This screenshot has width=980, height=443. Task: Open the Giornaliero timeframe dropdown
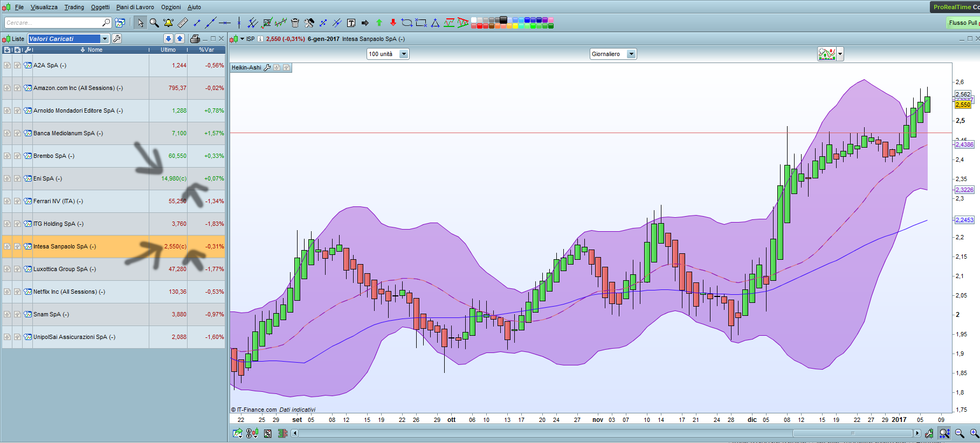coord(631,54)
